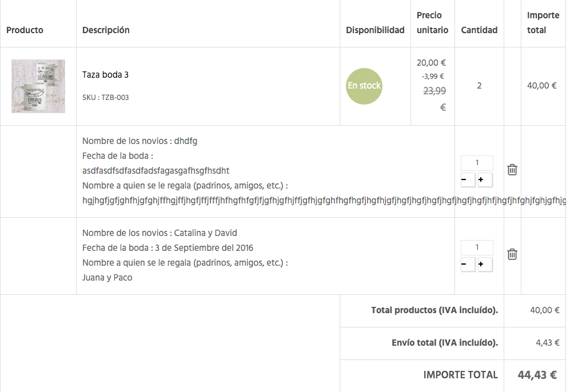Focus the quantity field for dhdfg customization
570x392 pixels.
point(477,163)
